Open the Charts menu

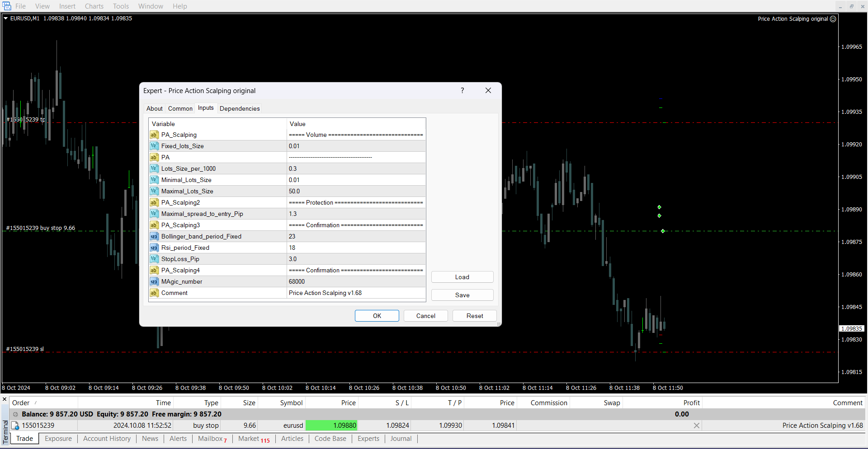(94, 6)
